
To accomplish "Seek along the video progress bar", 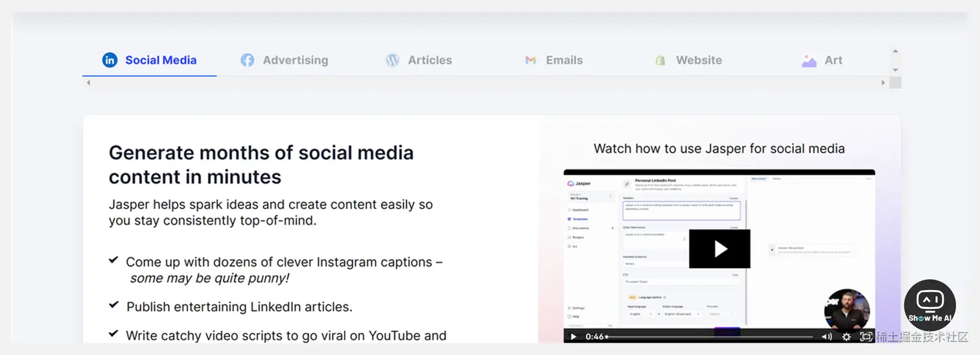I will click(710, 336).
